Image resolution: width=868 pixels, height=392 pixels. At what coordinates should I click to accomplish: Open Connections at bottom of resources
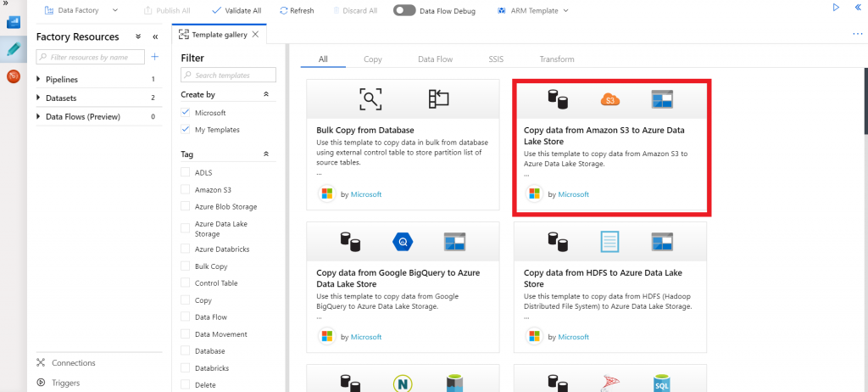(74, 363)
